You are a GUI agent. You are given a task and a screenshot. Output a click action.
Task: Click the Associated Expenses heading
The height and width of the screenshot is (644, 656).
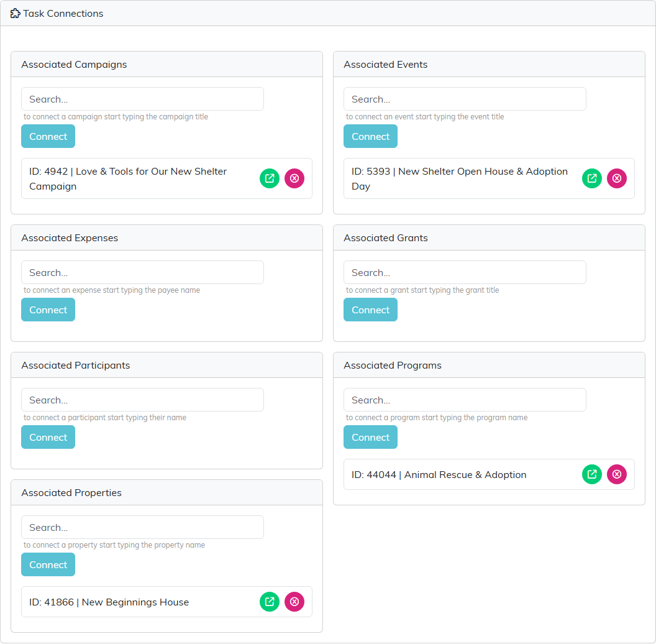click(70, 238)
